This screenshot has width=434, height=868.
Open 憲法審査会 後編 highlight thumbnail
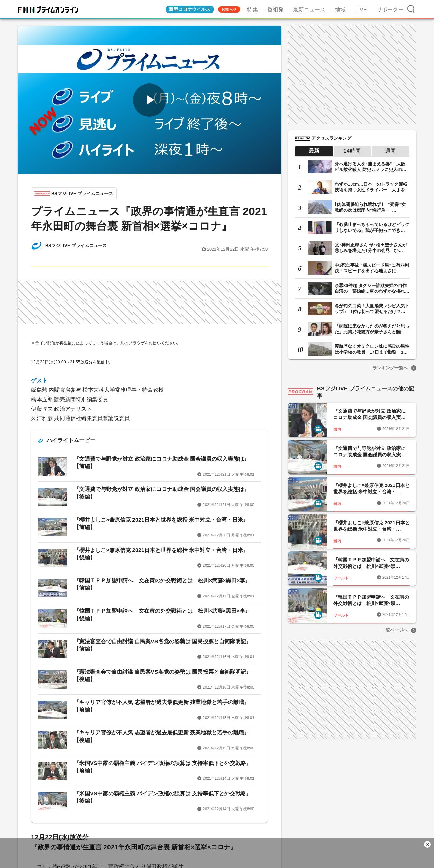[x=52, y=679]
